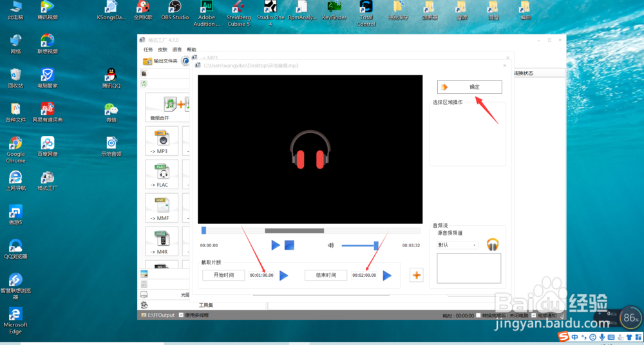Expand the picture category tab

144,274
